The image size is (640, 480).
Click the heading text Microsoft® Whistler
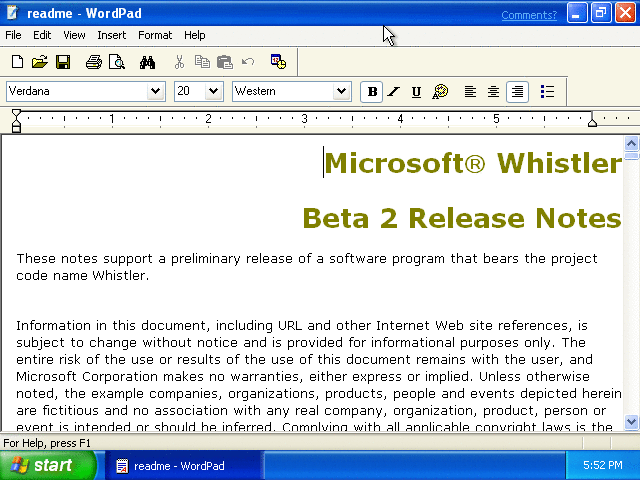click(x=473, y=163)
